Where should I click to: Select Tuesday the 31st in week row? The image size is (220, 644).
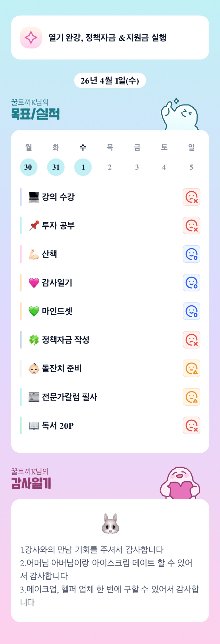(56, 167)
